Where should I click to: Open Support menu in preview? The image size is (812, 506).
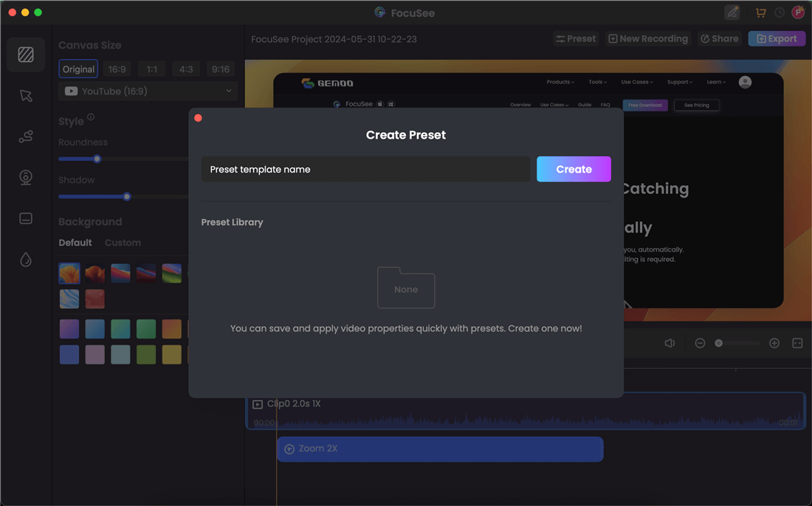pyautogui.click(x=680, y=82)
